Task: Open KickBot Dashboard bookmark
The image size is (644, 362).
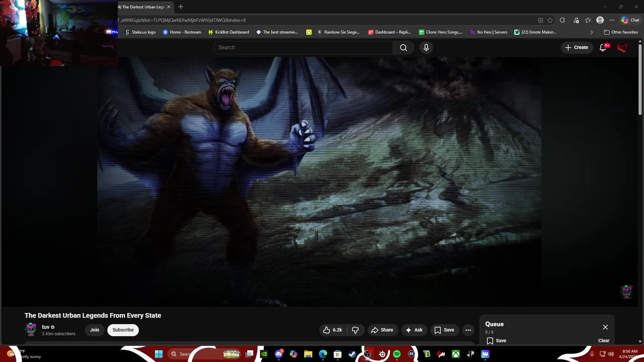Action: click(228, 32)
